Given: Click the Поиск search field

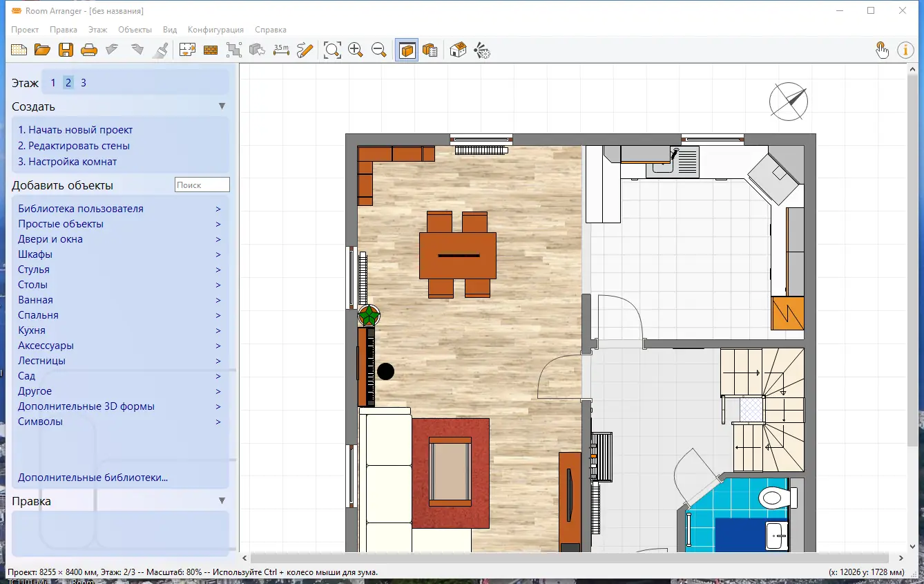Looking at the screenshot, I should point(202,185).
